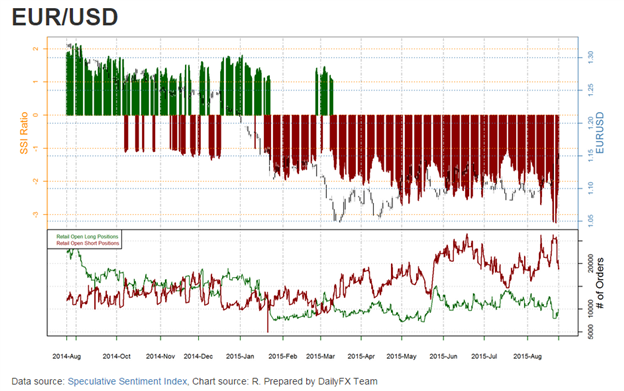The height and width of the screenshot is (391, 624).
Task: Select the 2015-Mar date axis label
Action: tap(320, 356)
